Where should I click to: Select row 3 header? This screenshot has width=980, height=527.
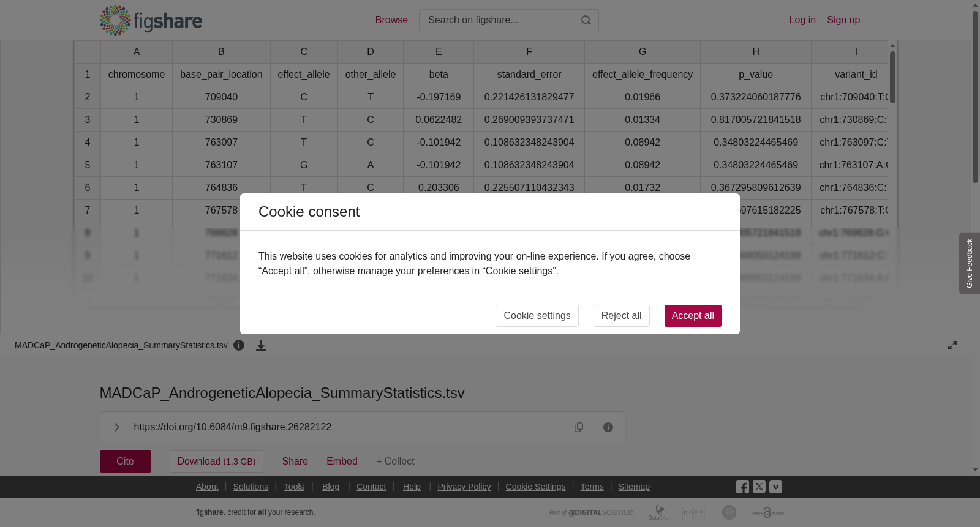88,120
